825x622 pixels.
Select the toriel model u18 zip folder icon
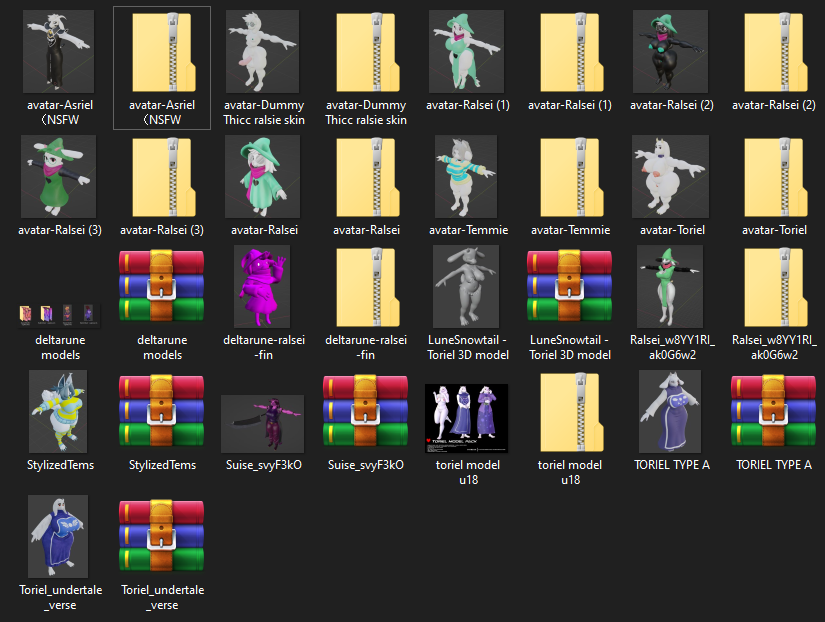572,412
